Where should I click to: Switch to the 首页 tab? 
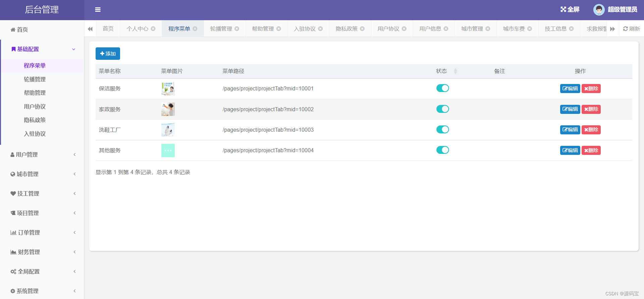[108, 29]
